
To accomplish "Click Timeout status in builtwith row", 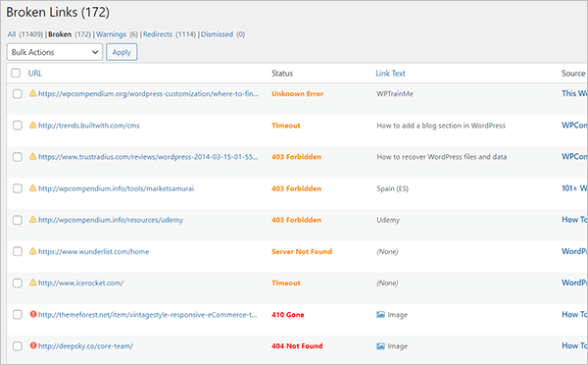I will [286, 126].
